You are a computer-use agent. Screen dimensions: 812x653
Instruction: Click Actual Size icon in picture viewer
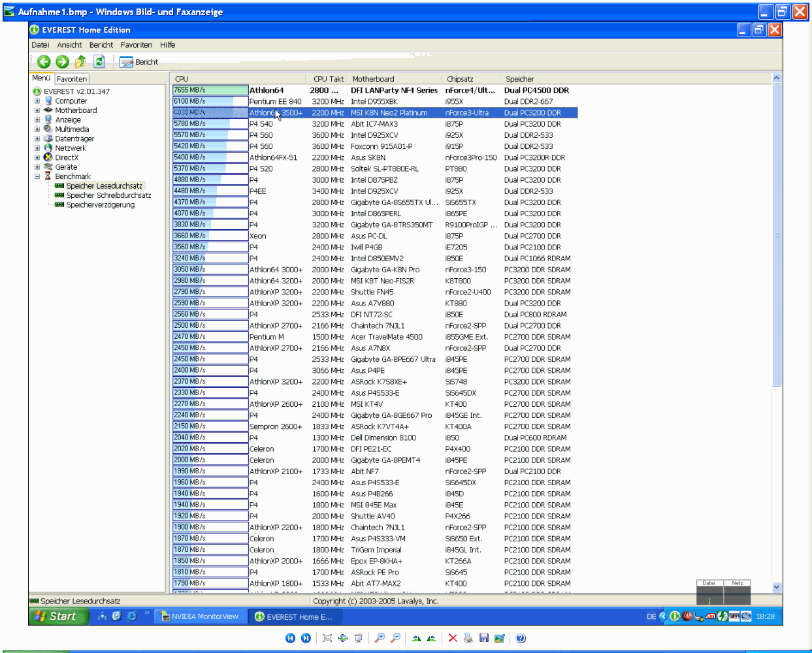(343, 638)
